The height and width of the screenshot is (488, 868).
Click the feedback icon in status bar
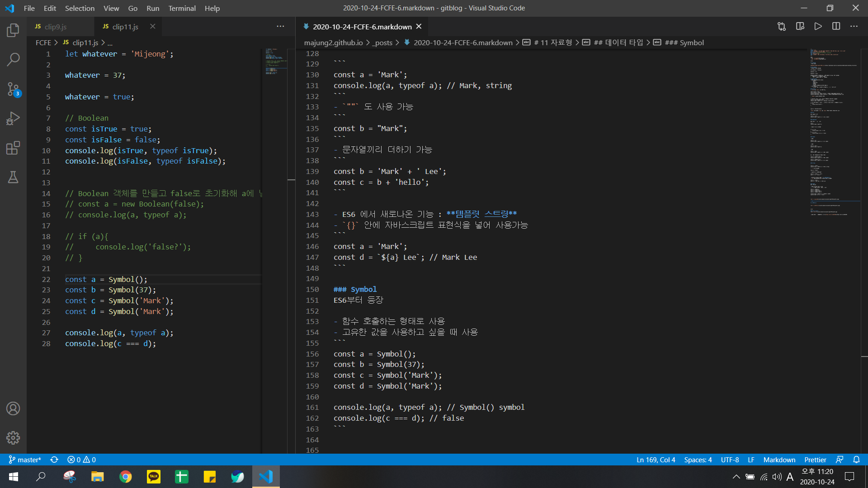840,460
